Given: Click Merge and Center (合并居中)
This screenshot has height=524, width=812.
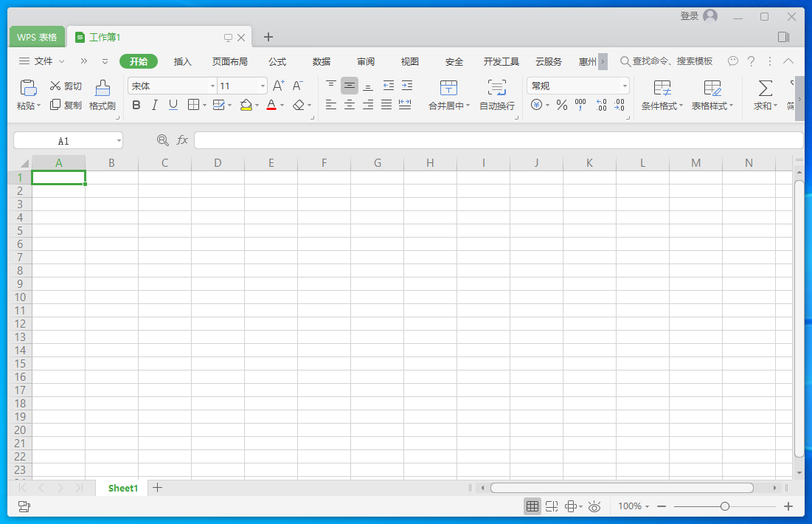Looking at the screenshot, I should [x=449, y=95].
